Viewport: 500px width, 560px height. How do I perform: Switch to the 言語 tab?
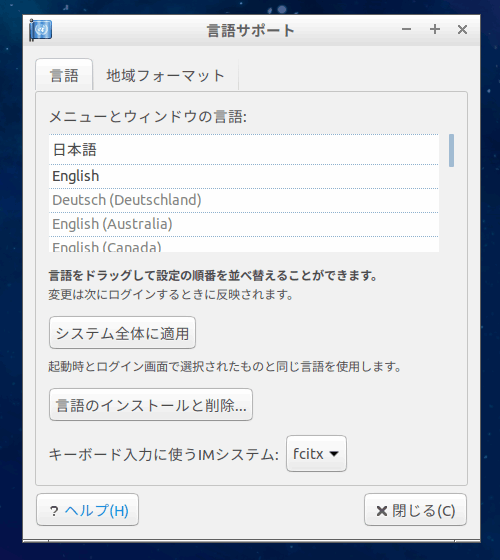64,75
